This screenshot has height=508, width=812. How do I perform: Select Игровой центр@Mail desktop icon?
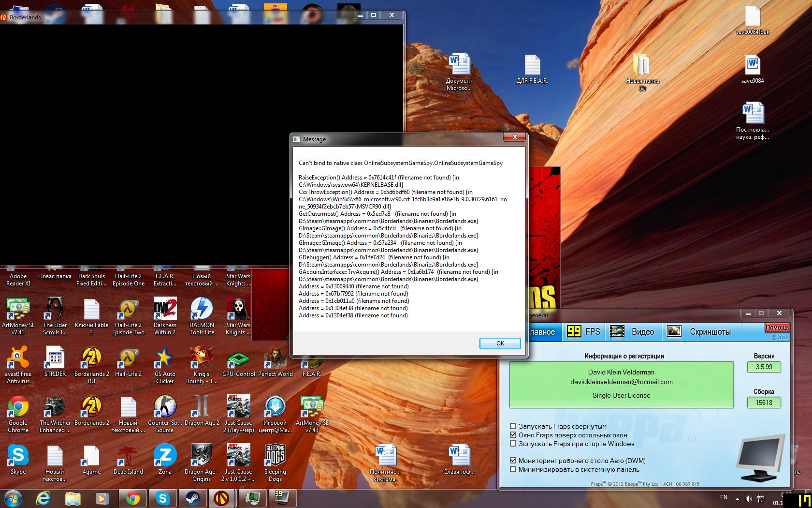click(x=275, y=414)
